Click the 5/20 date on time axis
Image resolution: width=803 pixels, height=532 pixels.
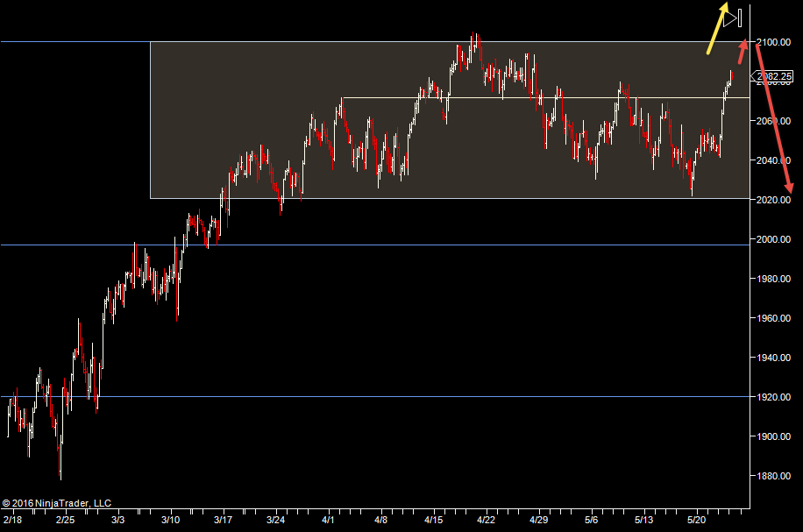(698, 519)
